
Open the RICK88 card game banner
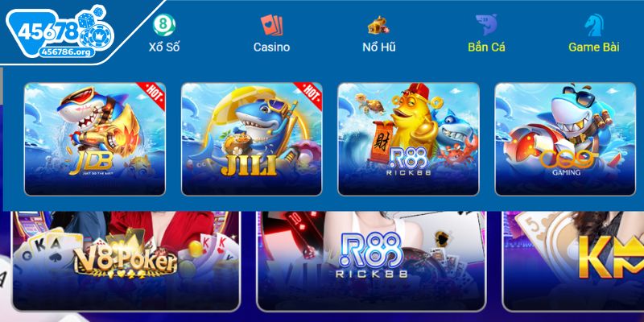tap(371, 260)
